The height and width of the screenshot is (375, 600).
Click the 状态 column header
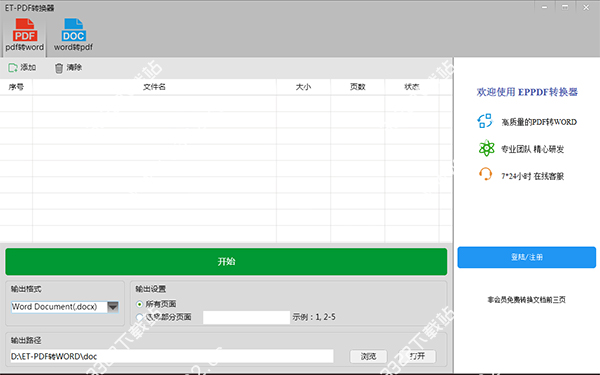pos(412,87)
